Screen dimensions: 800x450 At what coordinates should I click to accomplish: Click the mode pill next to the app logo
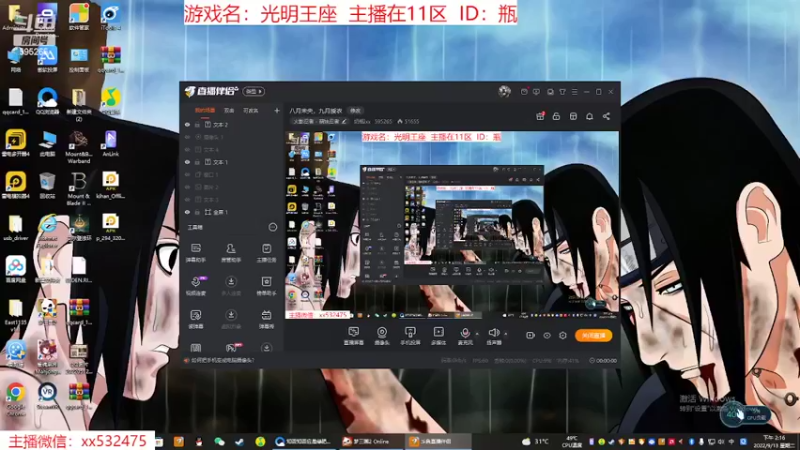pyautogui.click(x=254, y=91)
